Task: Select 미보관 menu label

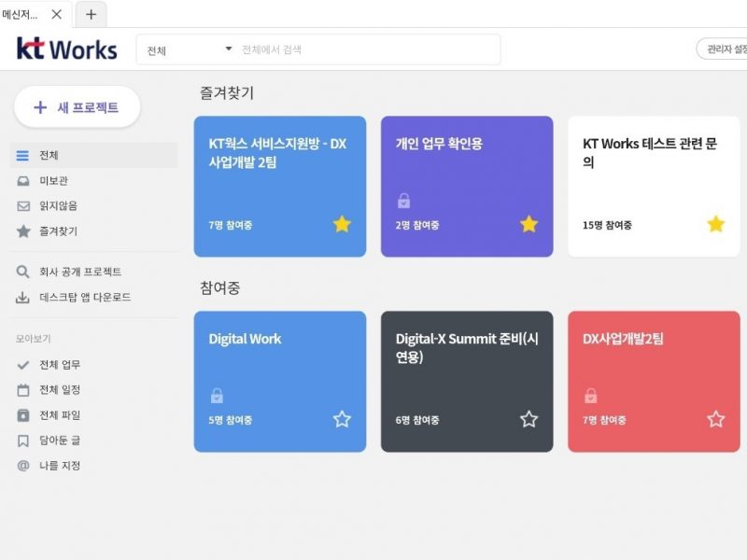Action: point(53,181)
